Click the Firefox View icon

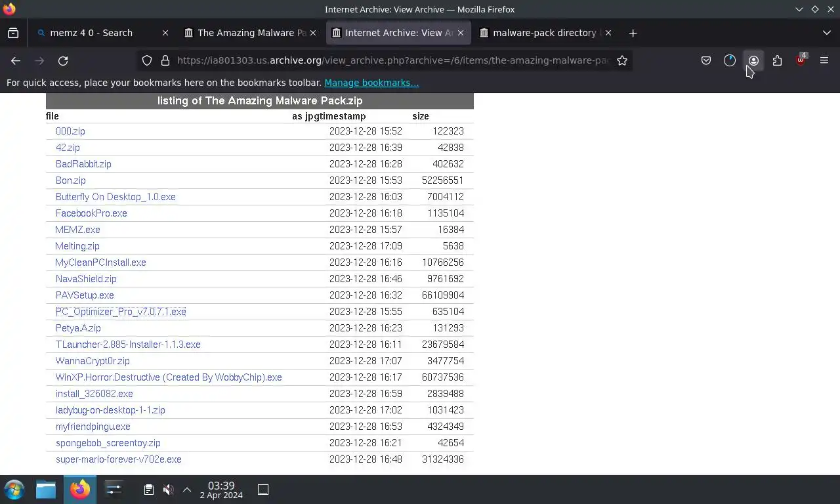[13, 33]
